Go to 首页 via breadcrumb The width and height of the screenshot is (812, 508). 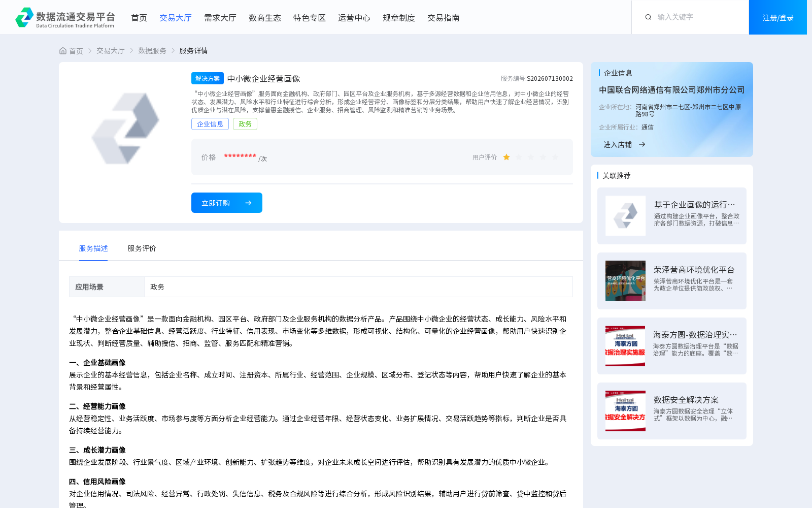click(76, 51)
